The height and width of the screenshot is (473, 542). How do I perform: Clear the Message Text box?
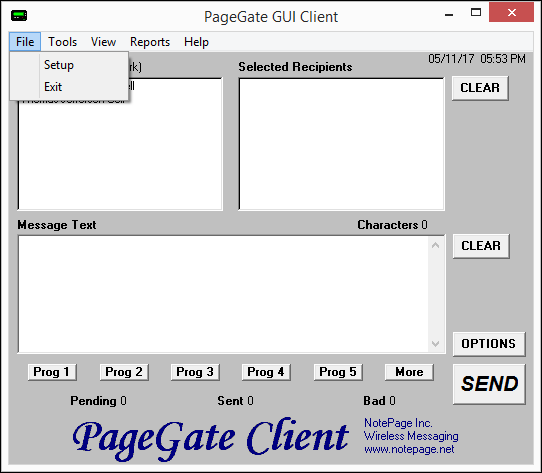481,246
